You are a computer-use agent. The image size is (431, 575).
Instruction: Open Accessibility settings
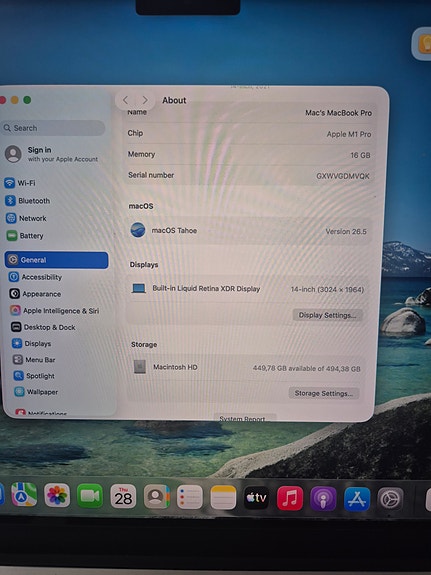(35, 277)
